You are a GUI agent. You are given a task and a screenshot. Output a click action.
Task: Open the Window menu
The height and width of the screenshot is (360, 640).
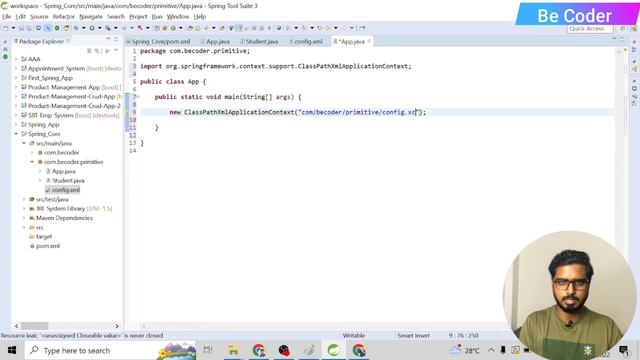click(178, 17)
